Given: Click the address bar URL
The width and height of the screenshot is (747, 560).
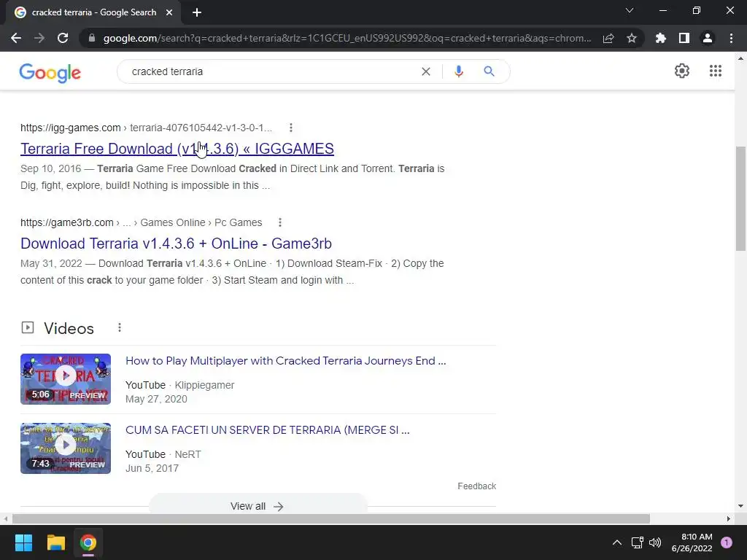Looking at the screenshot, I should (347, 38).
